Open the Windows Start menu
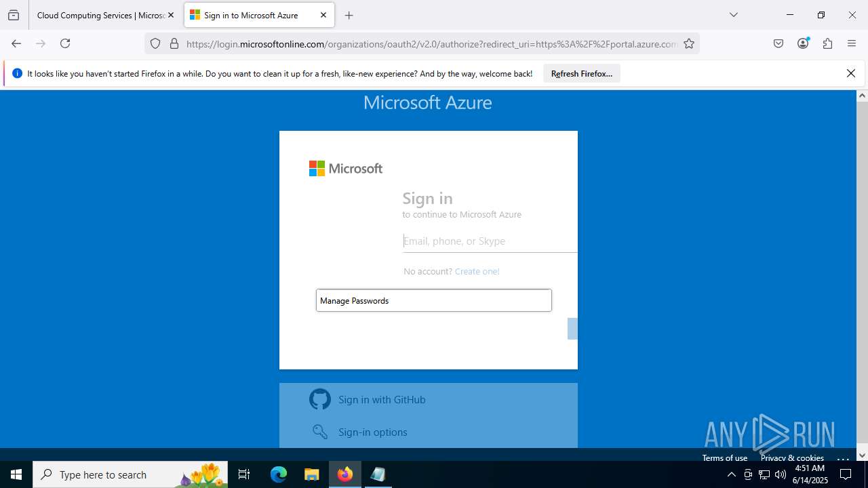This screenshot has width=868, height=488. (16, 474)
